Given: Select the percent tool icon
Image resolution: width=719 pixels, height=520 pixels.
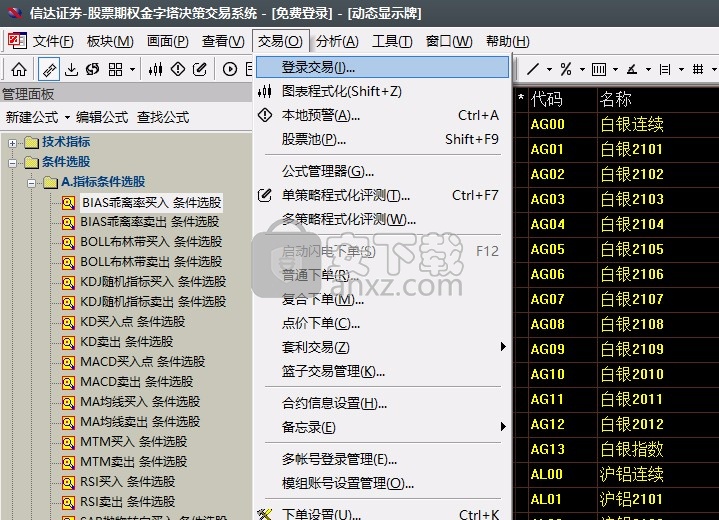Looking at the screenshot, I should pyautogui.click(x=566, y=69).
